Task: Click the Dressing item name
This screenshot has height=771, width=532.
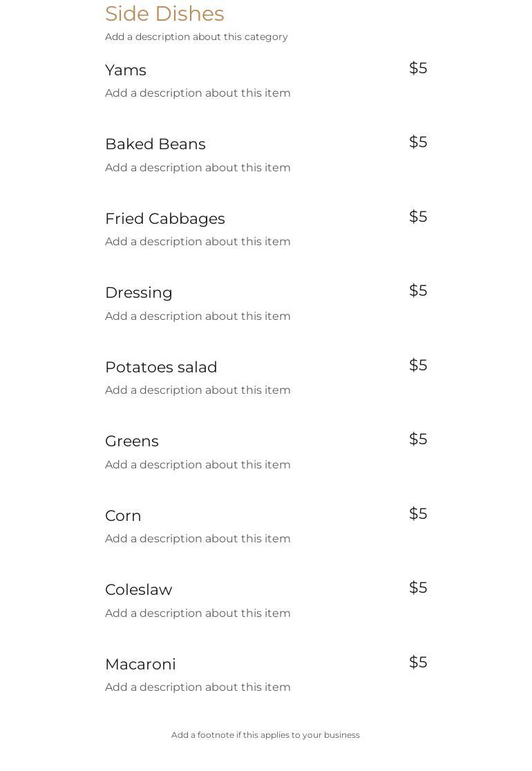Action: click(x=139, y=293)
